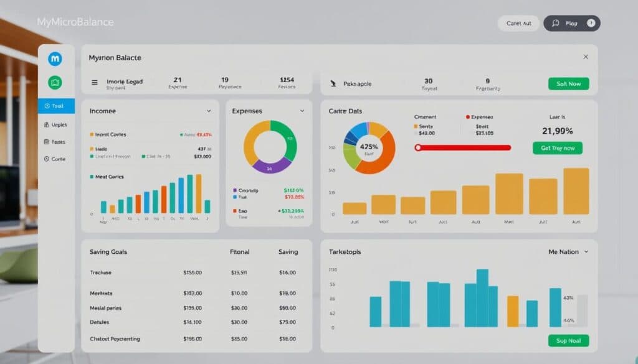Click the Get Troy now button
This screenshot has height=364, width=638.
[558, 148]
